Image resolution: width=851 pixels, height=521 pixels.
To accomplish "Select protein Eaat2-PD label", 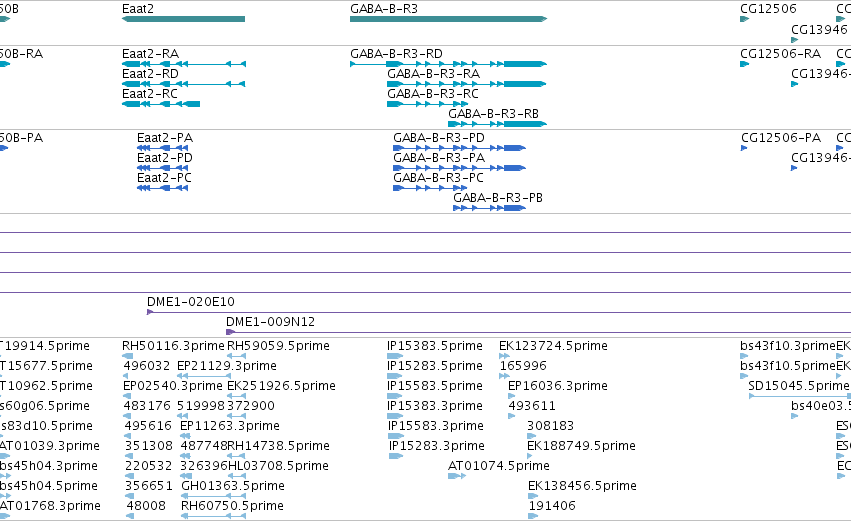I will (x=165, y=158).
